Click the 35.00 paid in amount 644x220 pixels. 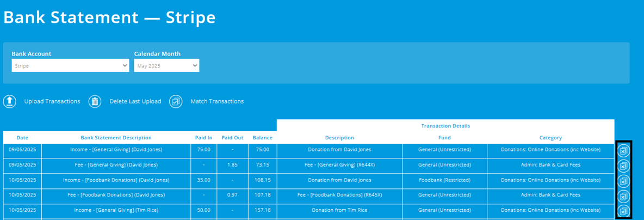click(204, 180)
